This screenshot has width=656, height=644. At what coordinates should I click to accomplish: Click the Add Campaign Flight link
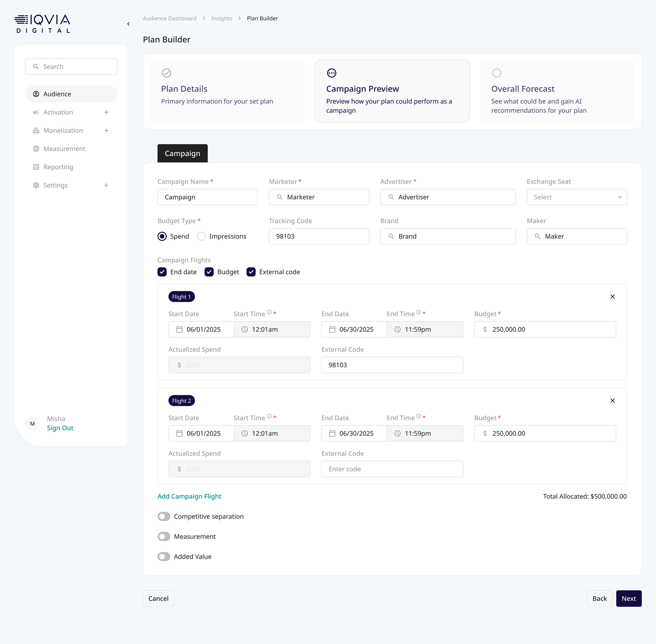(189, 496)
